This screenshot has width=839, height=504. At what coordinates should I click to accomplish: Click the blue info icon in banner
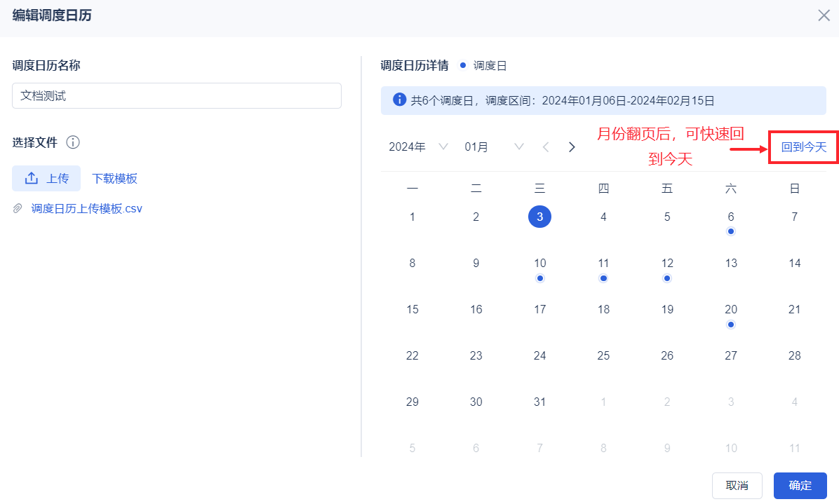[399, 100]
